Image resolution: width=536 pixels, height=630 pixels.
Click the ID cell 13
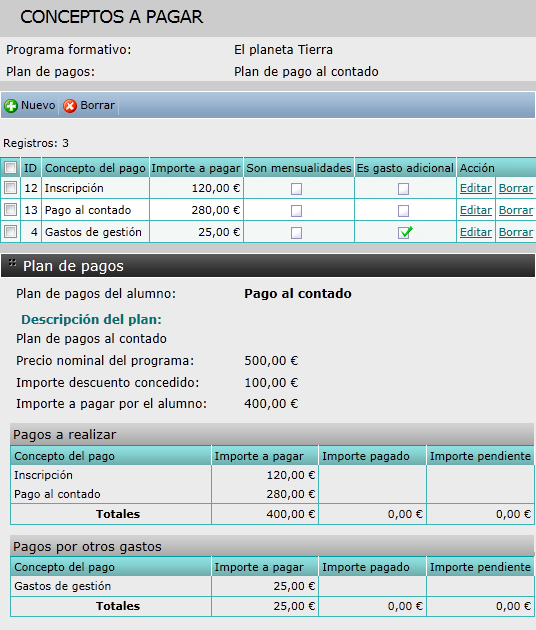click(x=31, y=210)
